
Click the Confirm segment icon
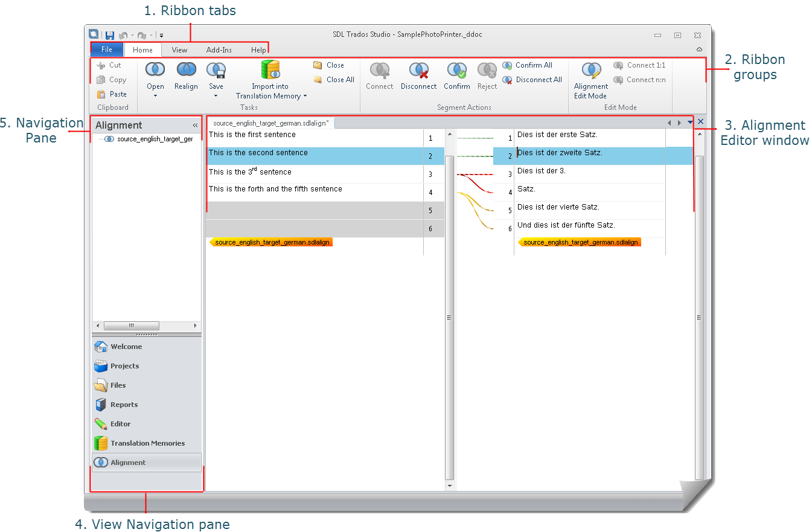[x=456, y=71]
